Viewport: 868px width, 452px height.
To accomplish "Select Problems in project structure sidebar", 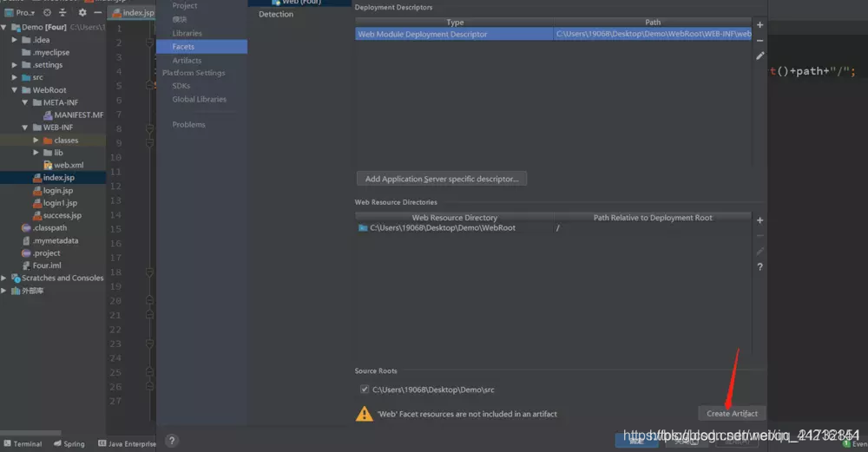I will coord(188,124).
